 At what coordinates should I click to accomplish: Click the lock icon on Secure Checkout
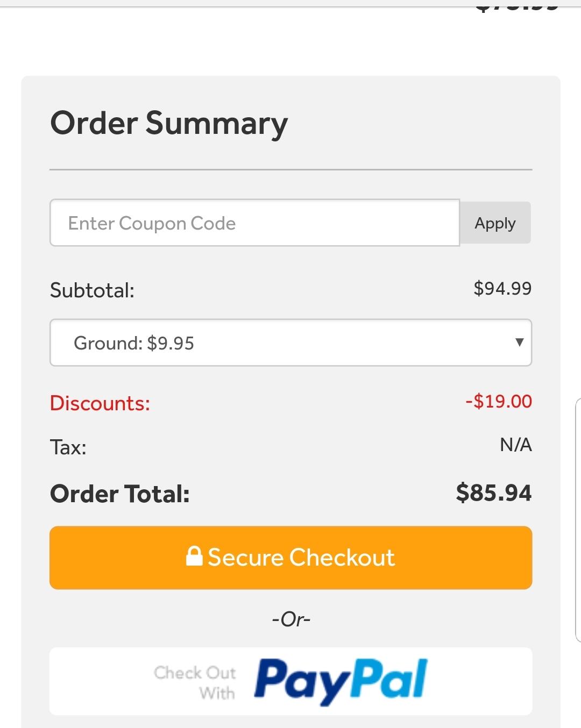pyautogui.click(x=194, y=556)
